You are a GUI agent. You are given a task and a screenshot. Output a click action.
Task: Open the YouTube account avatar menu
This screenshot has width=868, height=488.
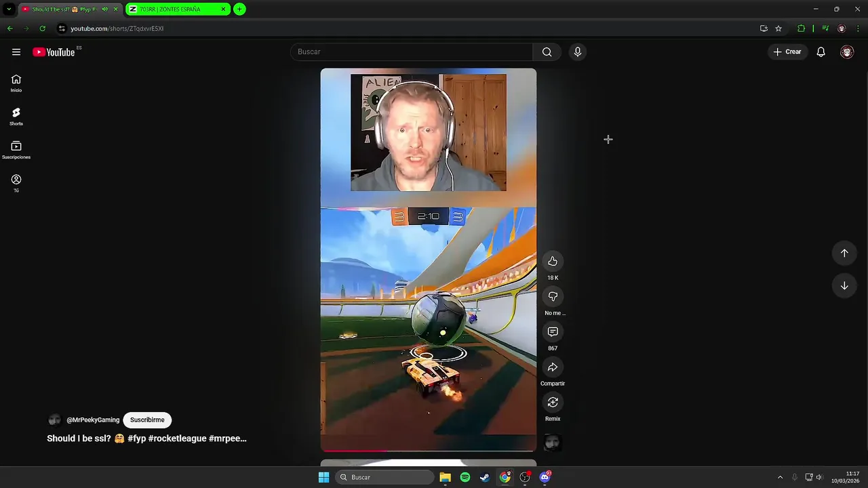(x=847, y=52)
